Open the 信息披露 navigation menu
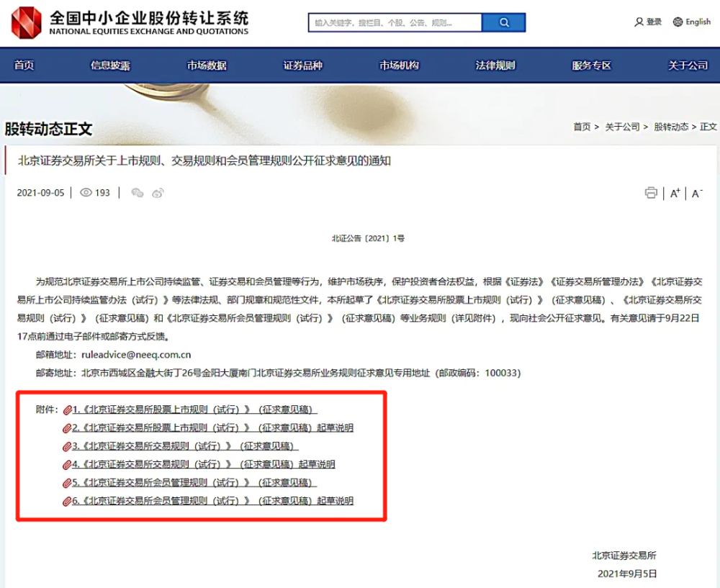 point(110,65)
